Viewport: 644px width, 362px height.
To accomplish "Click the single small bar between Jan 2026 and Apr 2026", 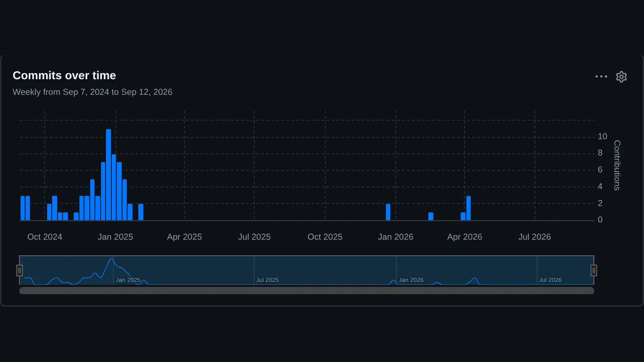I will point(431,216).
